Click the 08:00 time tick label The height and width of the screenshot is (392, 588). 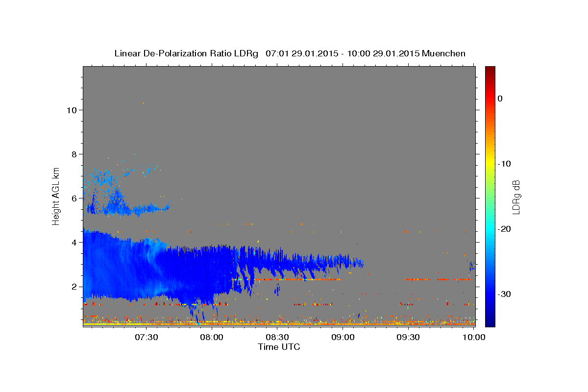click(x=212, y=338)
